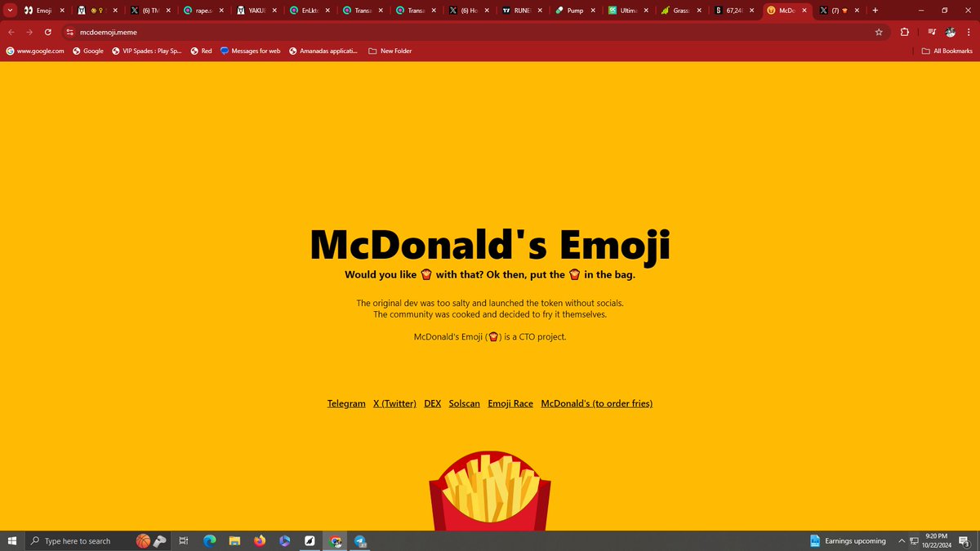Click the browser Forward arrow

[x=29, y=32]
